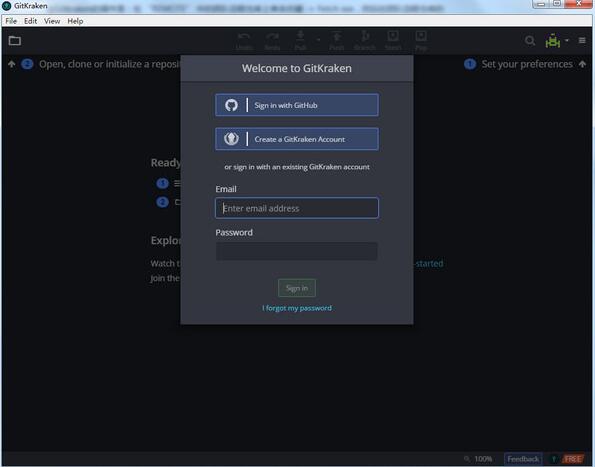
Task: Open the Edit menu
Action: 30,21
